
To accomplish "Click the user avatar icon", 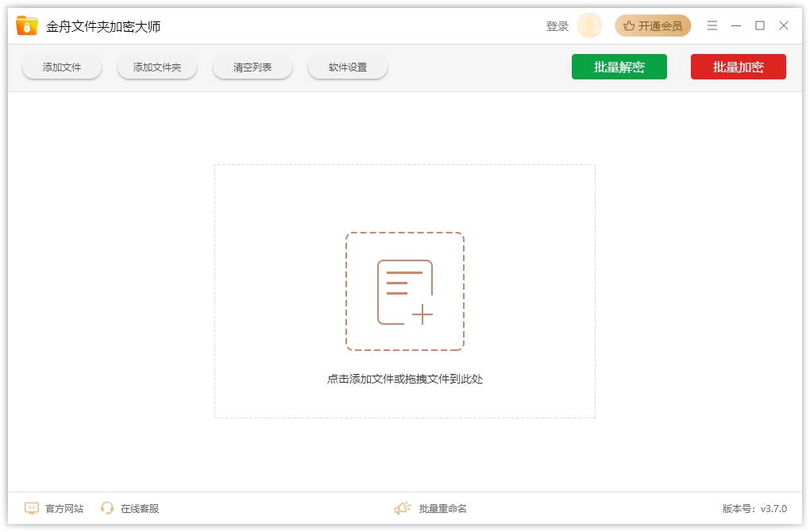I will pos(588,25).
